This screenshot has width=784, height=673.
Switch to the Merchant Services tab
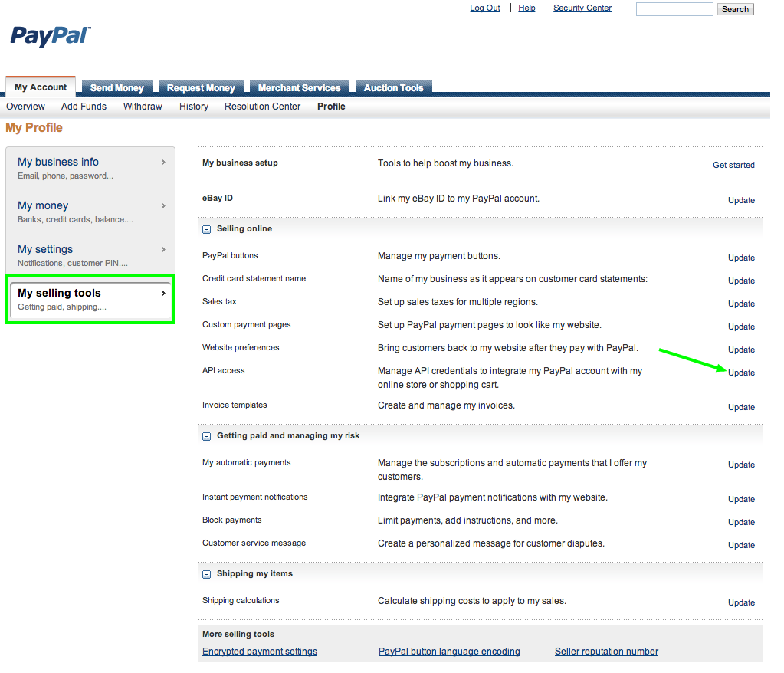299,87
